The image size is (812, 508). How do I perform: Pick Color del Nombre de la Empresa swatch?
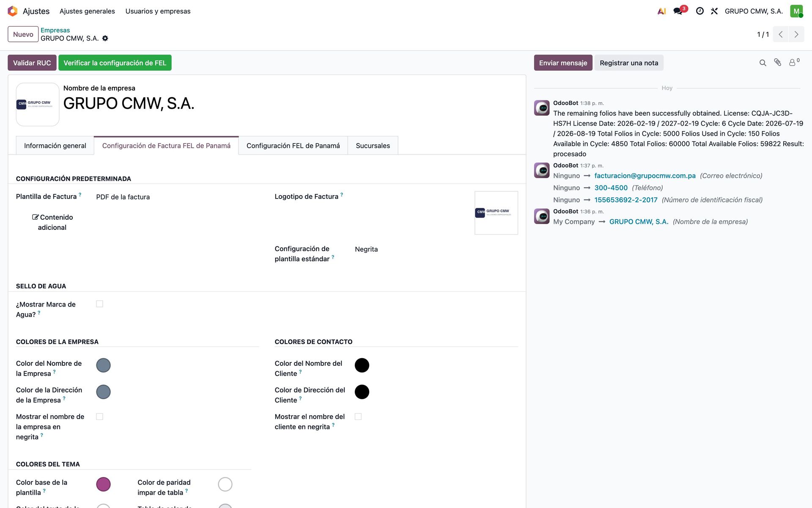103,365
